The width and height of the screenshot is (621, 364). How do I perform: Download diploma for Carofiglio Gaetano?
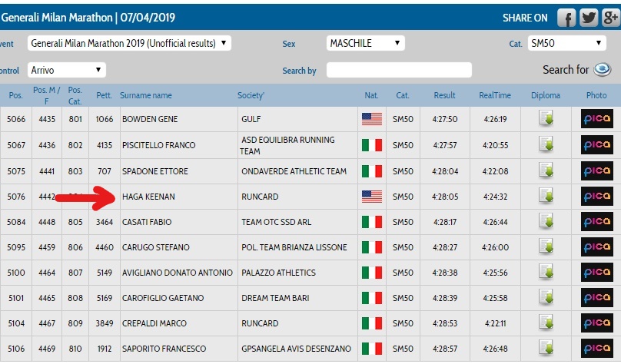click(546, 297)
